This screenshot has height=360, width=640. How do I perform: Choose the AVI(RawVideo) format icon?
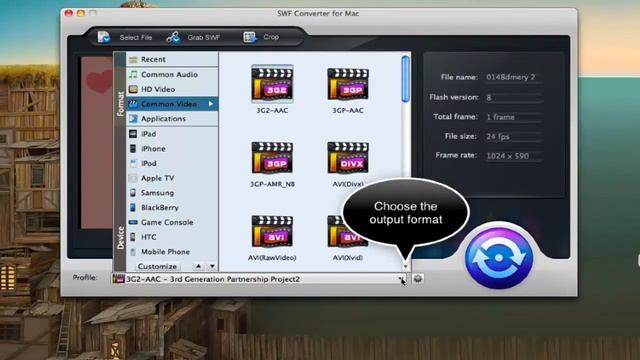pyautogui.click(x=272, y=231)
